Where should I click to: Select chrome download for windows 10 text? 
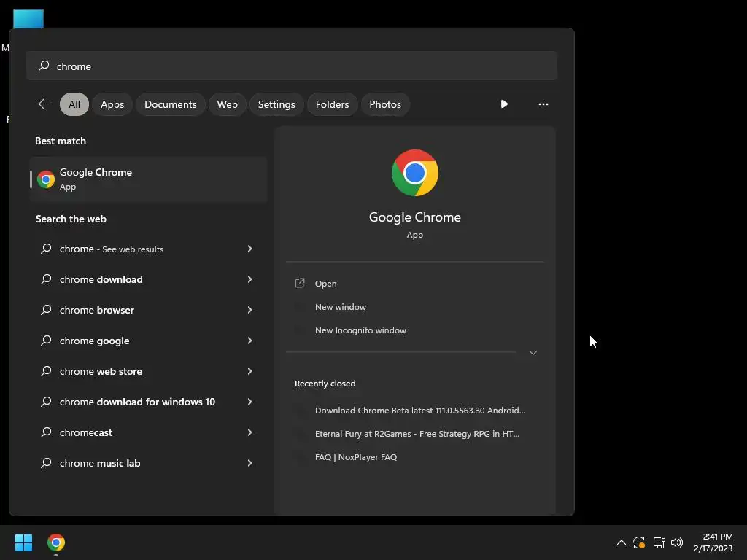click(137, 402)
